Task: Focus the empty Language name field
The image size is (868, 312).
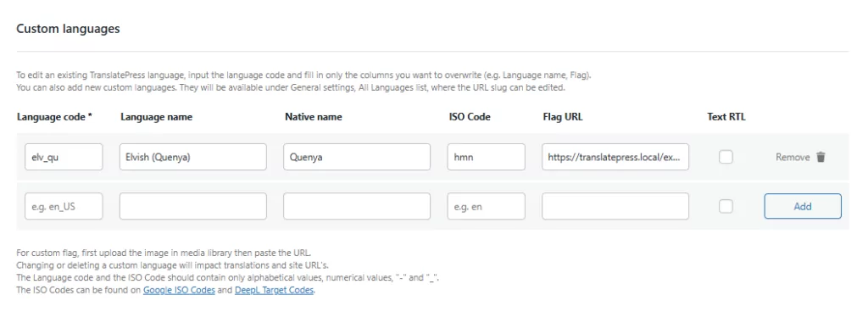Action: point(192,206)
